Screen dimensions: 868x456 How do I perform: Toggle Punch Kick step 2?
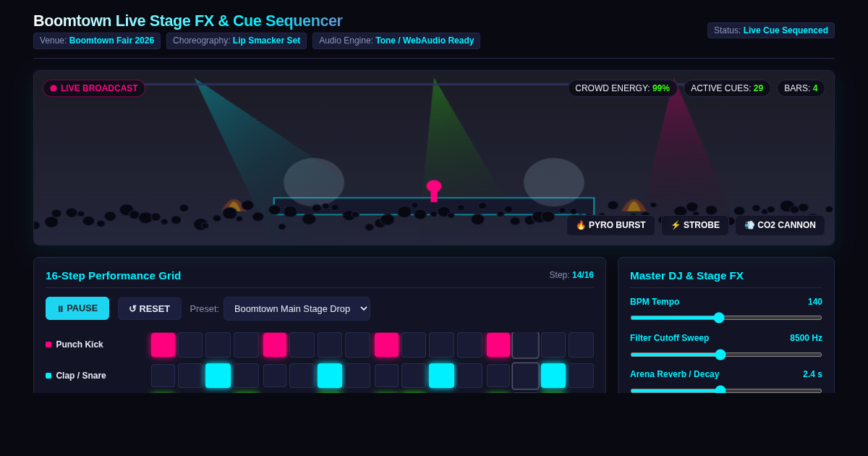[190, 345]
